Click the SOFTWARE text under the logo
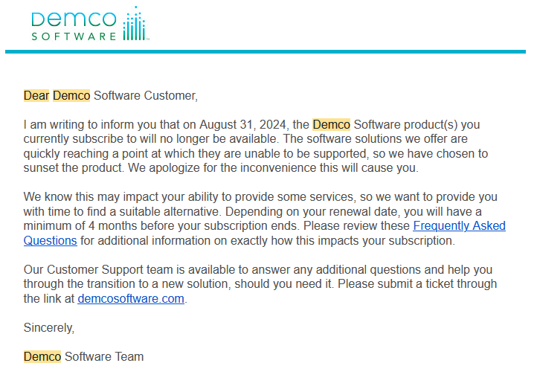 tap(74, 36)
